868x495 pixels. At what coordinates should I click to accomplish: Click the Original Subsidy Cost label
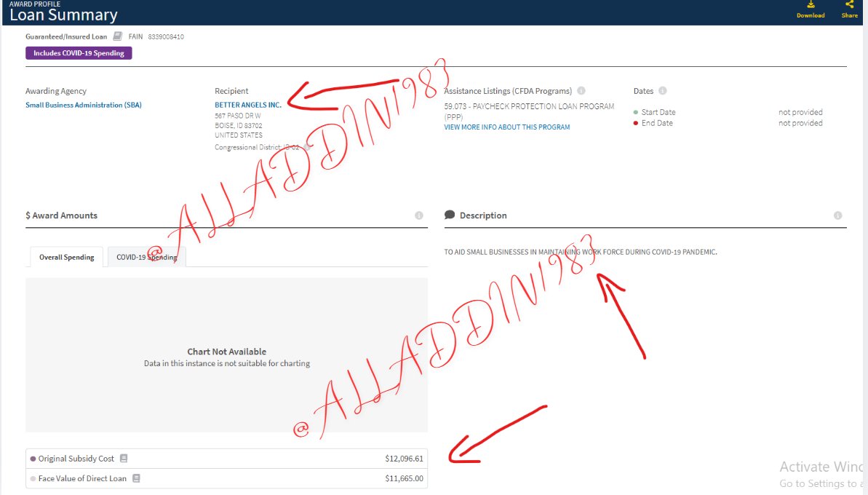click(x=76, y=459)
